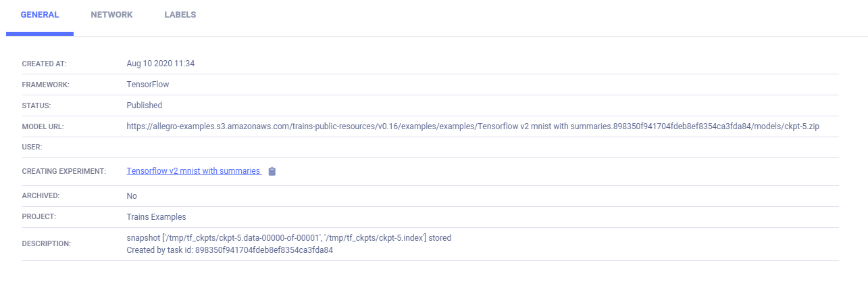868x282 pixels.
Task: Click the Archived value No
Action: coord(132,196)
